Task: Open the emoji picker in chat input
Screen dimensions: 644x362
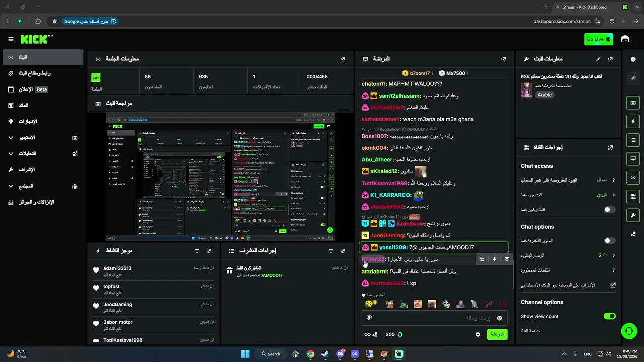Action: click(499, 318)
